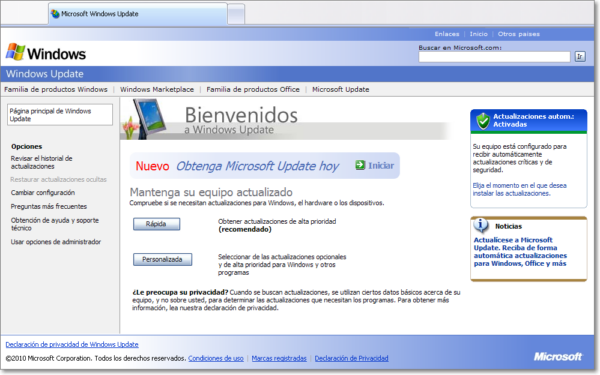Open Familia de productos Windows menu
Viewport: 600px width, 375px height.
(56, 90)
